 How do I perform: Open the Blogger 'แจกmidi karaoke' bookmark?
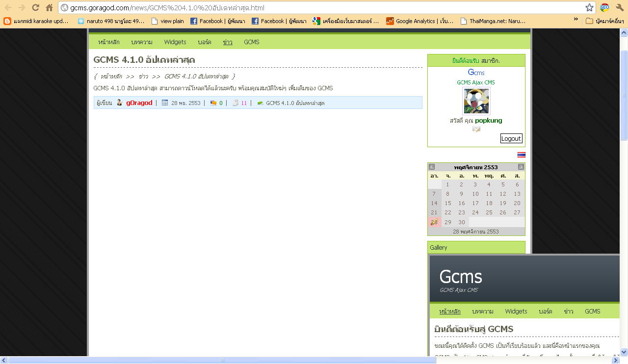[36, 21]
